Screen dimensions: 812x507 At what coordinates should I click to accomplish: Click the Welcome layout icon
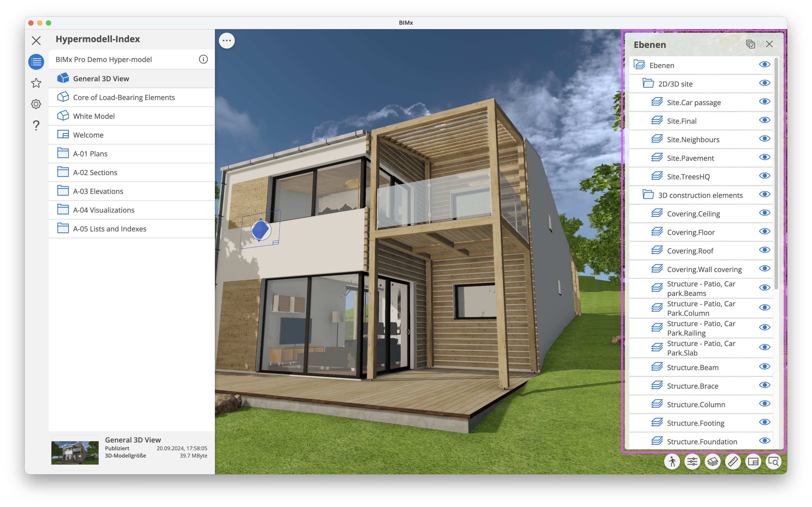tap(63, 134)
